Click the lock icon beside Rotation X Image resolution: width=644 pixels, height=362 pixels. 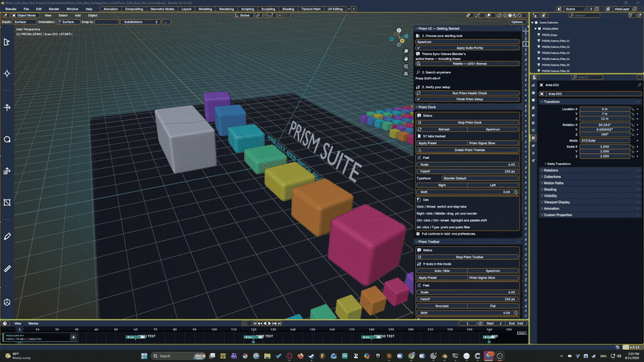(x=633, y=124)
